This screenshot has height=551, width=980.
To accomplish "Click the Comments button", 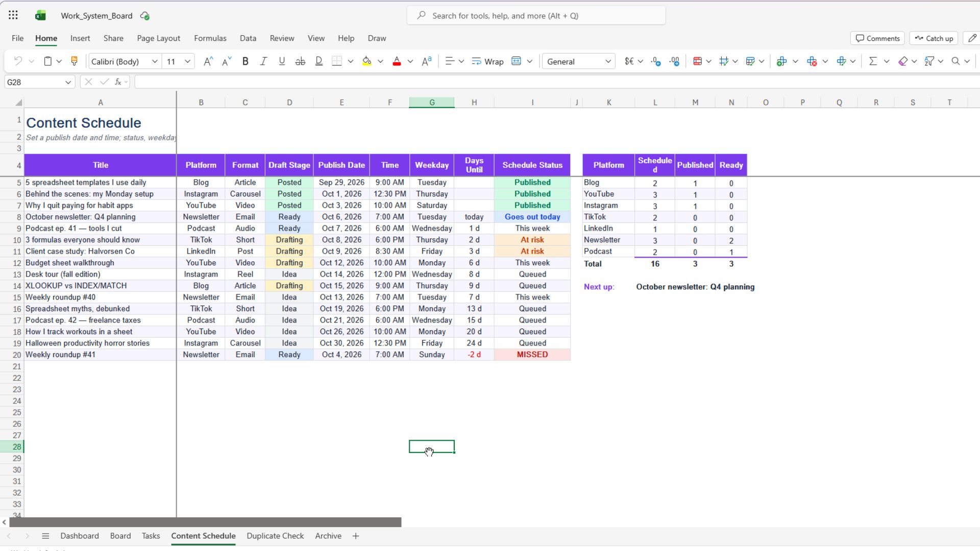I will (x=877, y=38).
